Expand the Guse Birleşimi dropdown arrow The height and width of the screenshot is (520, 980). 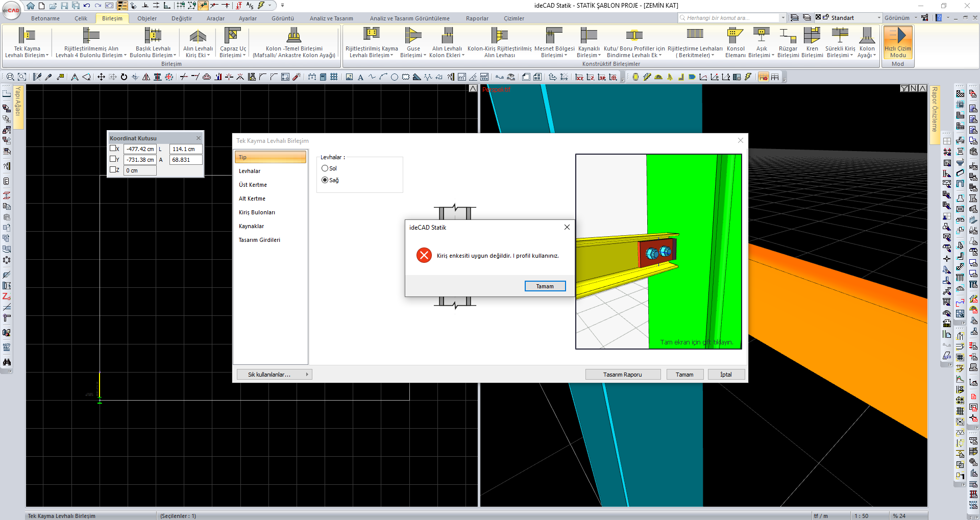click(x=425, y=56)
